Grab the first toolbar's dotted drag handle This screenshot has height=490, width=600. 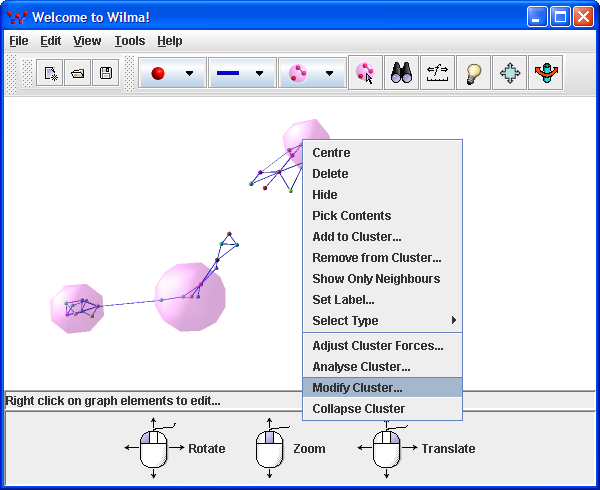pos(12,74)
